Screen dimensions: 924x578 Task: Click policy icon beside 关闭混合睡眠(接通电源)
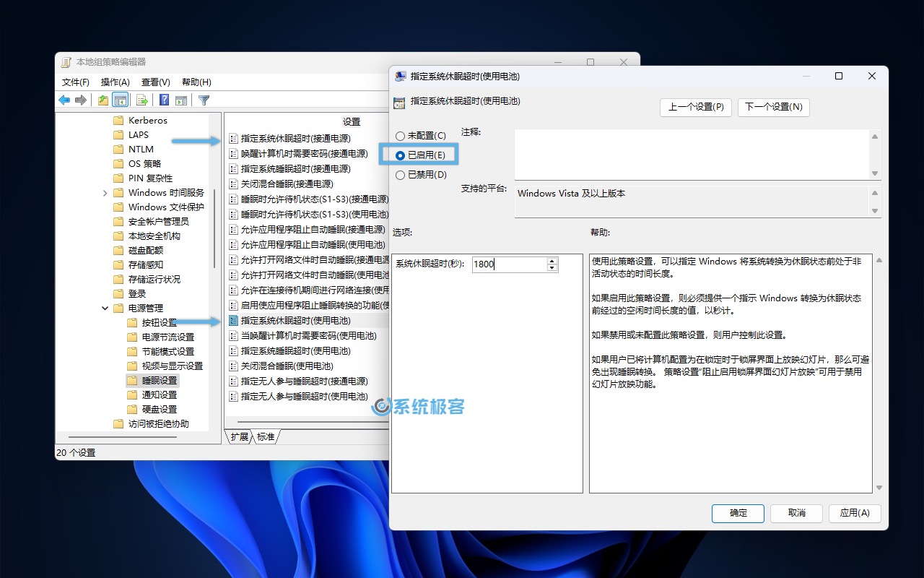coord(233,184)
